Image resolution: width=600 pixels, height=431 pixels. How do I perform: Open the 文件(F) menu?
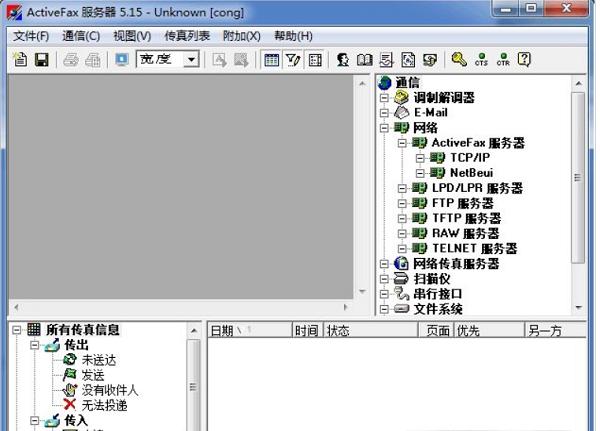31,36
